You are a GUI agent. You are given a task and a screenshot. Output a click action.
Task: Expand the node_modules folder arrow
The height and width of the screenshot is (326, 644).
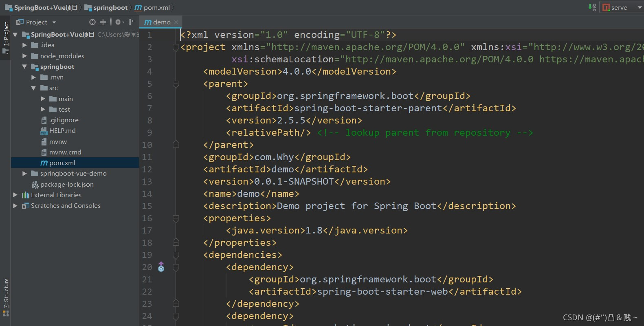[x=24, y=56]
